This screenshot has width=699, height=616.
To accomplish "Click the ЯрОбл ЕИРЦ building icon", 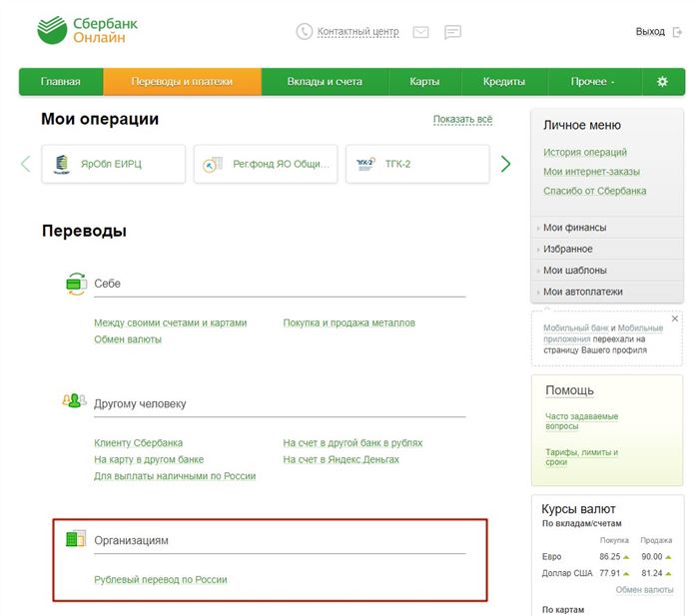I will coord(62,164).
